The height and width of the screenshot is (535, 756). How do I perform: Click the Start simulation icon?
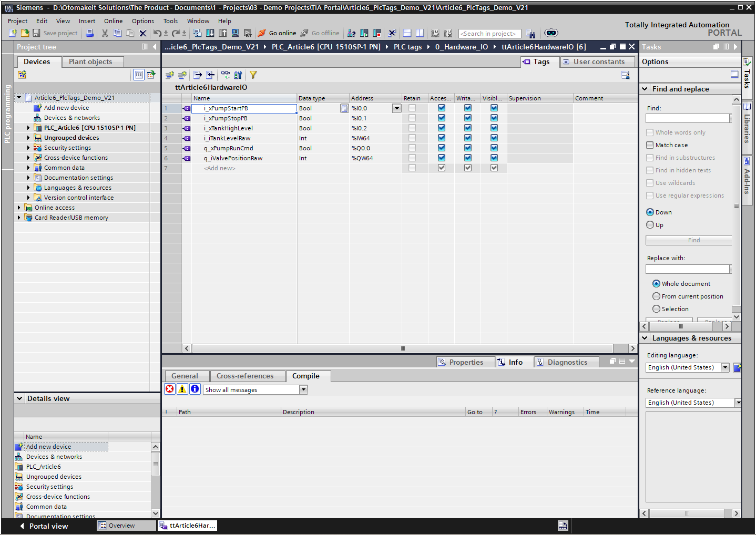tap(235, 33)
